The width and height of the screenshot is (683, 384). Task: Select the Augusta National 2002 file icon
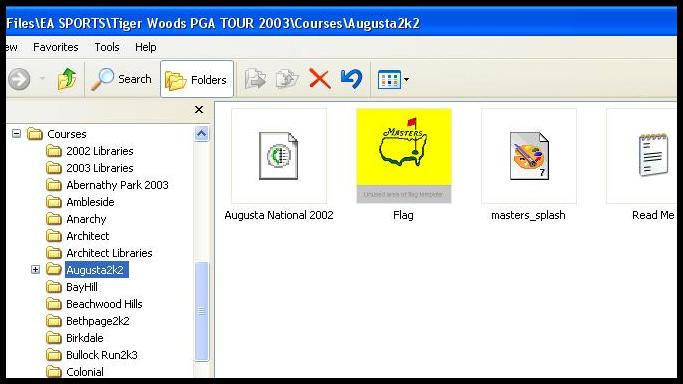tap(279, 156)
